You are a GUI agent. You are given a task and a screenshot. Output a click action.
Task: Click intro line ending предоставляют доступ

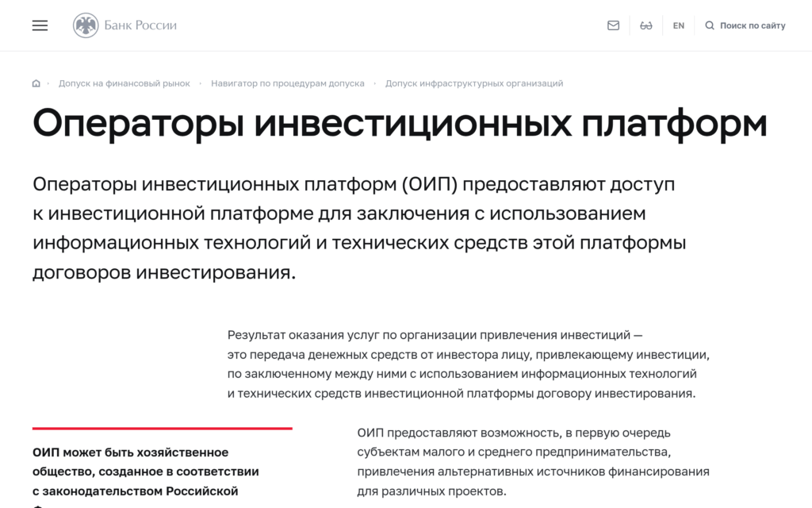pyautogui.click(x=354, y=184)
